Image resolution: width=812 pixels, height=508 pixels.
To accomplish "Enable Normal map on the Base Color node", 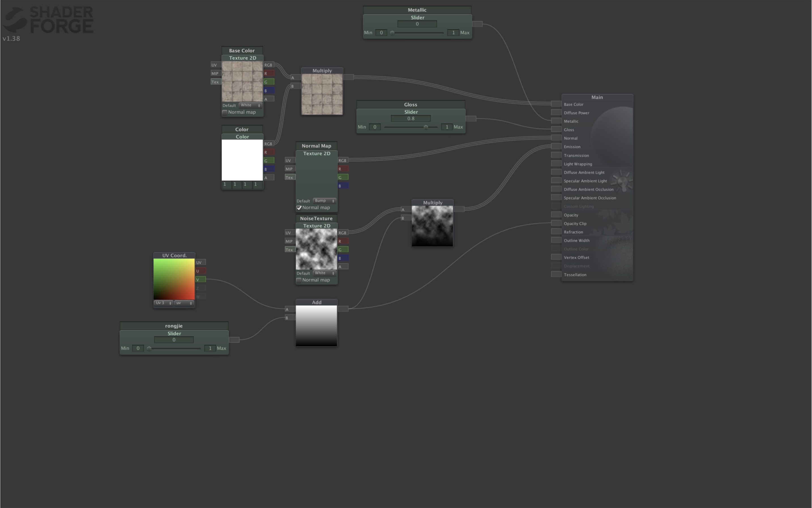I will [225, 113].
